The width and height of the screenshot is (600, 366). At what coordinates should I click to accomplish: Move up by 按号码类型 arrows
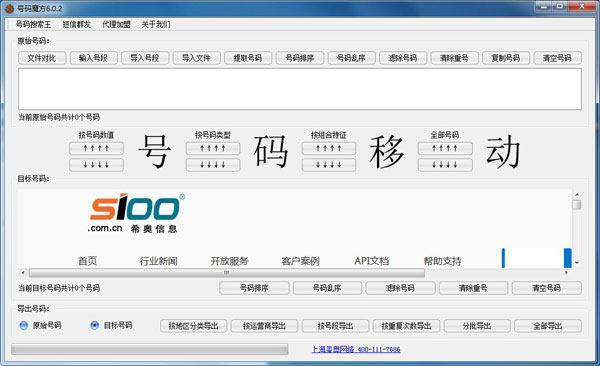(x=213, y=148)
